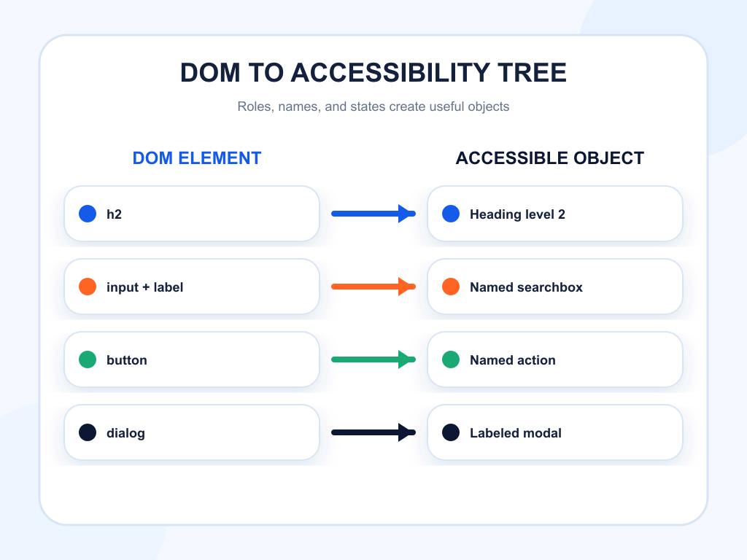The image size is (747, 560).
Task: Click the dark dot beside dialog
Action: [x=88, y=432]
